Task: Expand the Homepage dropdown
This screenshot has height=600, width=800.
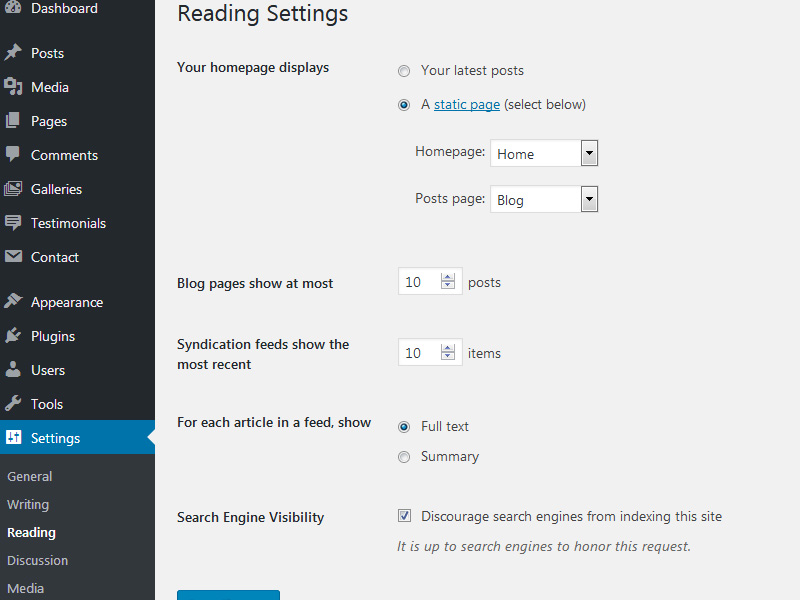Action: [x=589, y=153]
